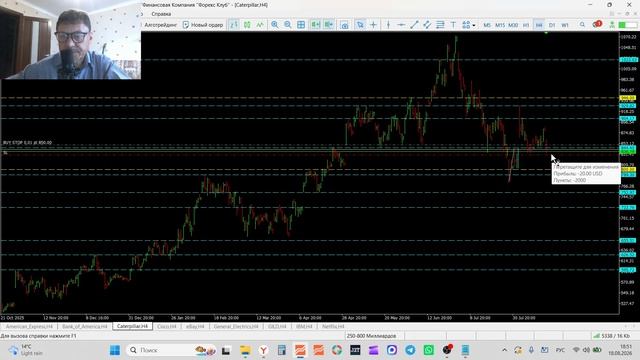Open the Bank_of_America,H4 chart tab
The image size is (640, 360).
(x=84, y=327)
